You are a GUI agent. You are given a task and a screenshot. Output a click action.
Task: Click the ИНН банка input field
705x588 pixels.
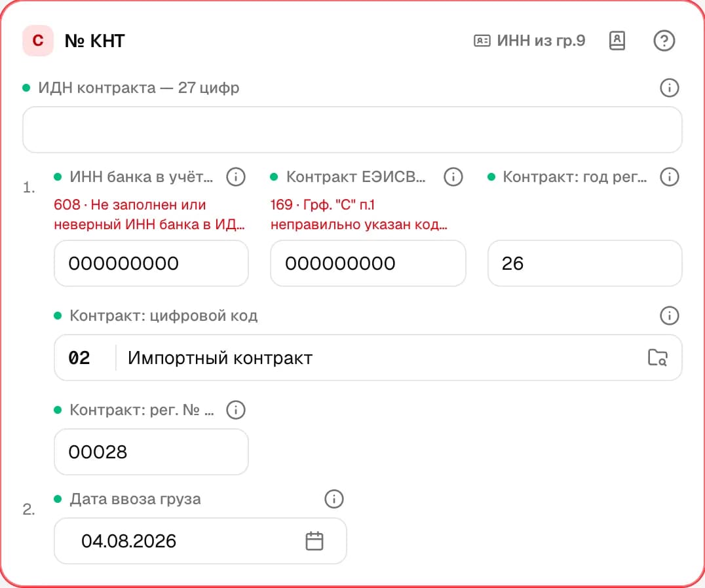151,263
